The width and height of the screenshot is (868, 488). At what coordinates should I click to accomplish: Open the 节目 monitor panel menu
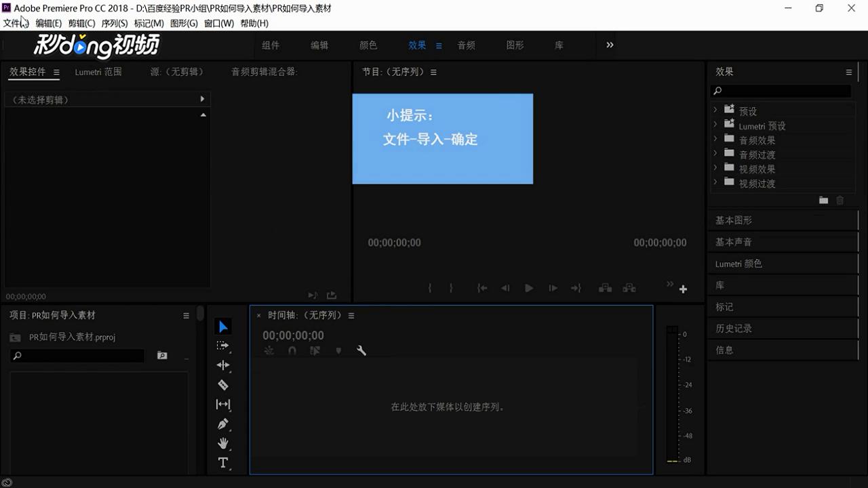[x=433, y=72]
